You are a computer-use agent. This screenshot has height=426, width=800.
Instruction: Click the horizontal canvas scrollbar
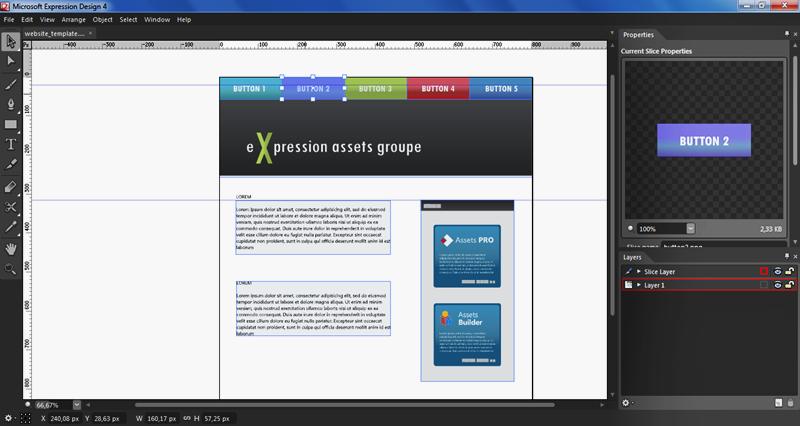[x=344, y=405]
